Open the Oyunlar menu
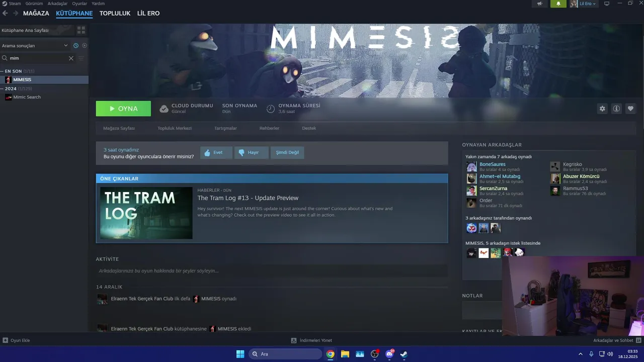The image size is (644, 362). coord(79,4)
